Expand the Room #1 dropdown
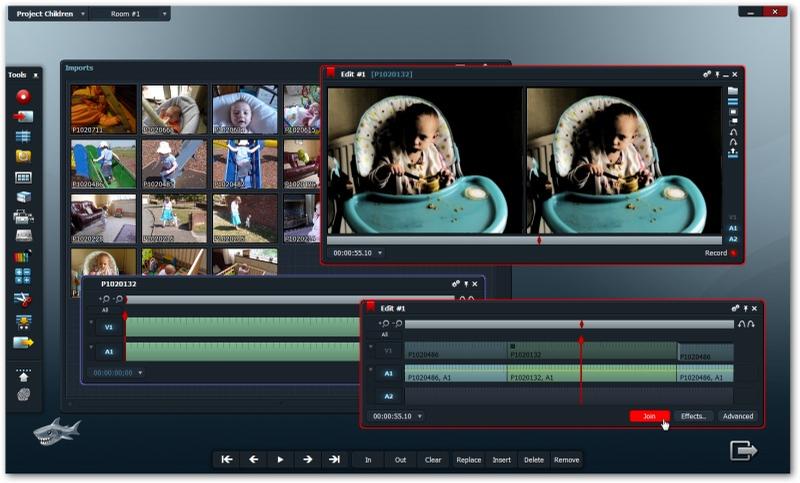The image size is (800, 483). [164, 14]
